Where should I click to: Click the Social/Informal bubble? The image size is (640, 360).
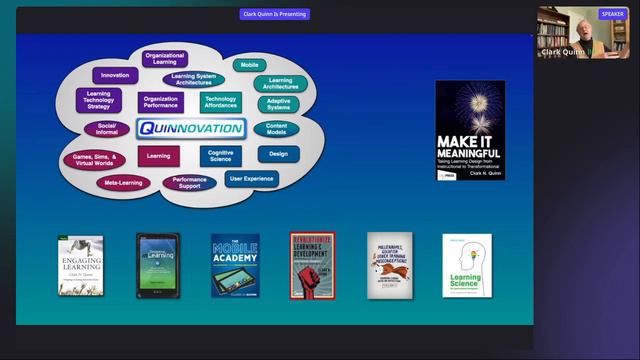[x=107, y=129]
